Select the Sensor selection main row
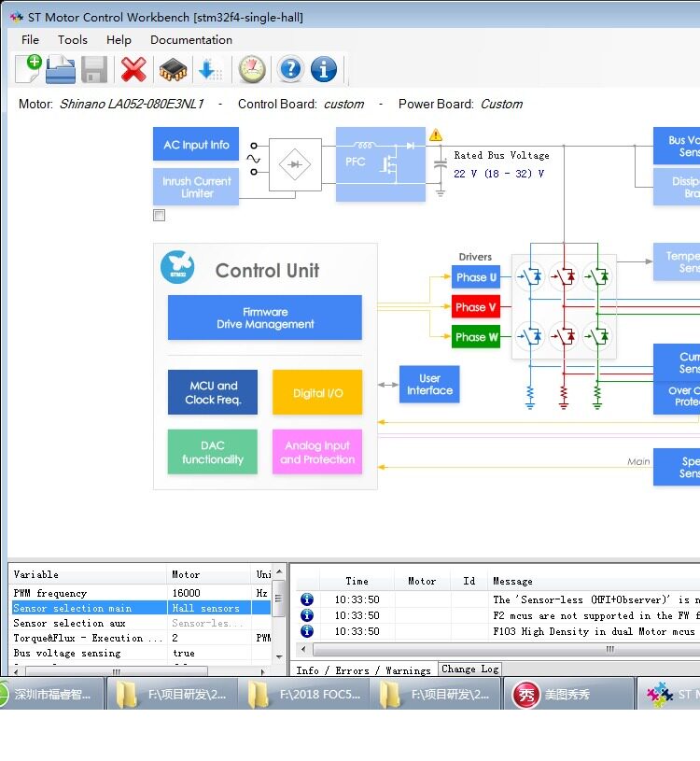Screen dimensions: 700x761 [x=141, y=608]
